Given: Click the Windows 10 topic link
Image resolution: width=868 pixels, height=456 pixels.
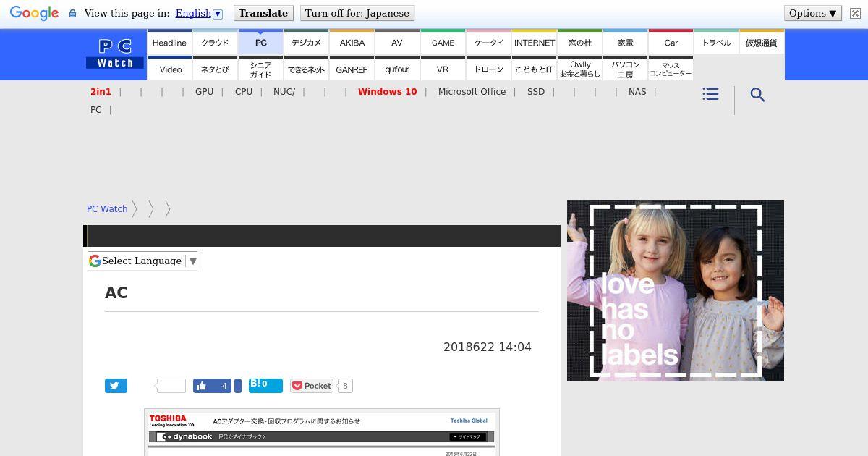Looking at the screenshot, I should point(387,92).
